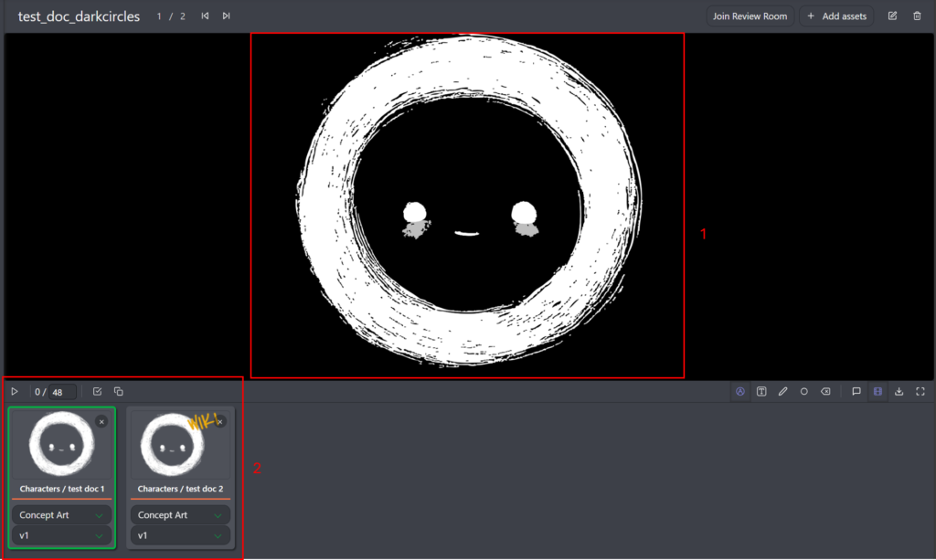
Task: Click the edit playlist icon
Action: 892,16
